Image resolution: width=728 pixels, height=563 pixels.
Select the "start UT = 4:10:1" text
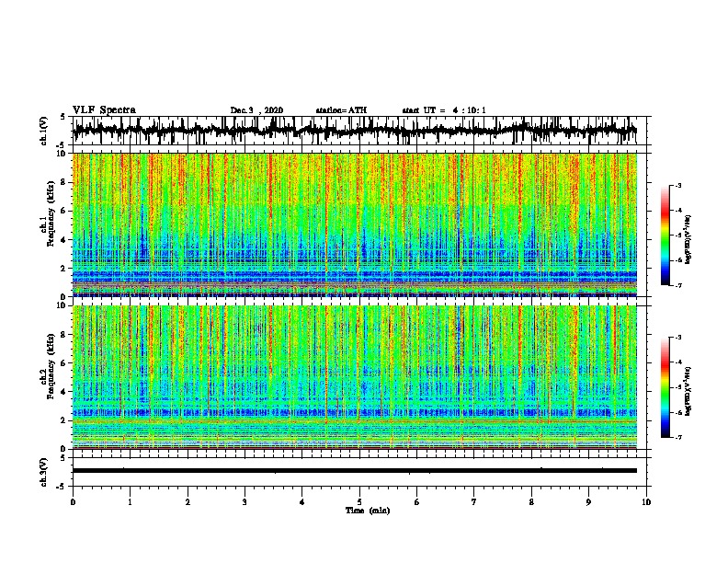tap(444, 110)
